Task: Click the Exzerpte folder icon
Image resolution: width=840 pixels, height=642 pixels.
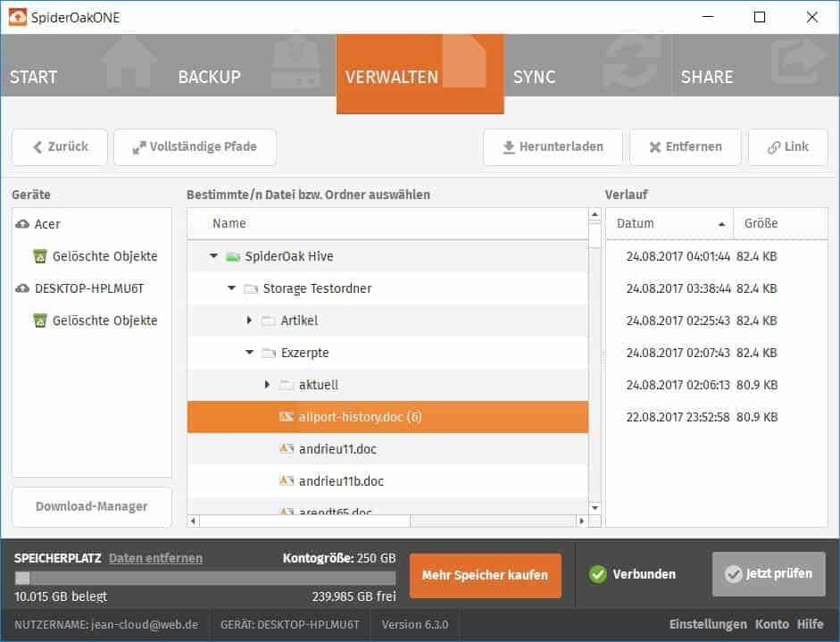Action: [x=269, y=354]
